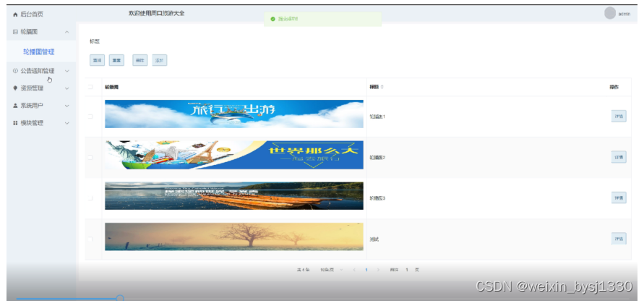Click the 轮播图3 title cell

click(377, 198)
